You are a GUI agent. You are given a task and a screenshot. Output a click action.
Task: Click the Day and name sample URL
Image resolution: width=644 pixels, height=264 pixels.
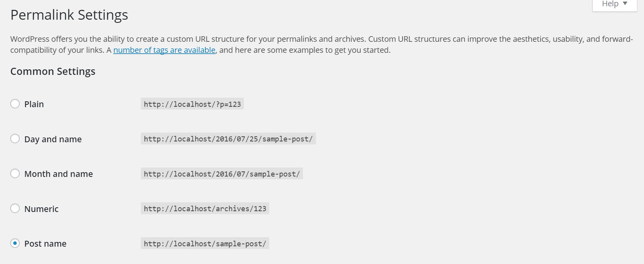tap(228, 139)
